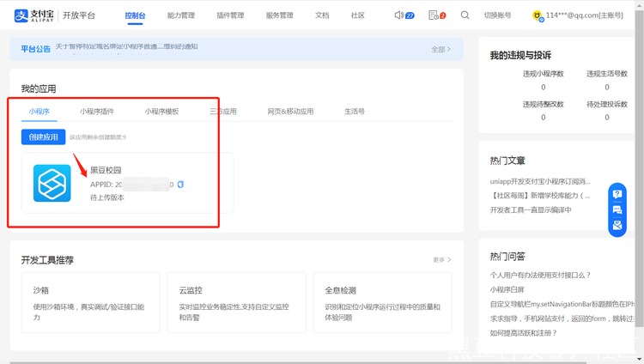Screen dimensions: 644x364
Task: Open the notifications speaker icon
Action: pyautogui.click(x=398, y=15)
